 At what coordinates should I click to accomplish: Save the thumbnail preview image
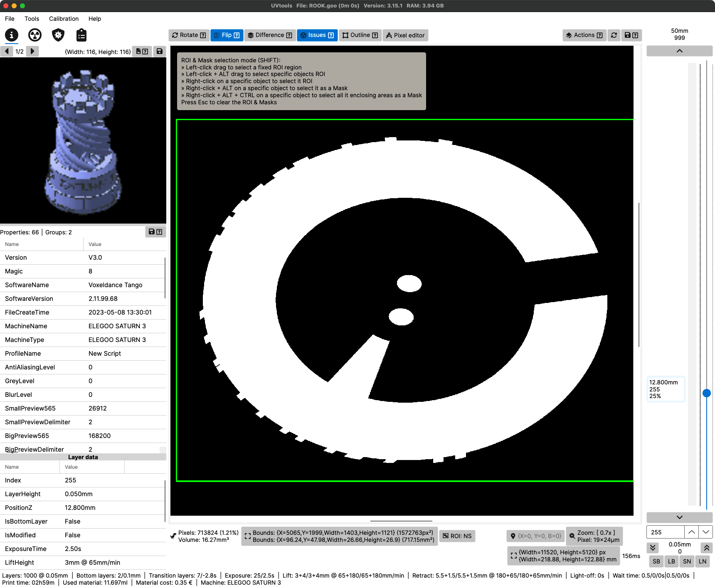(159, 52)
